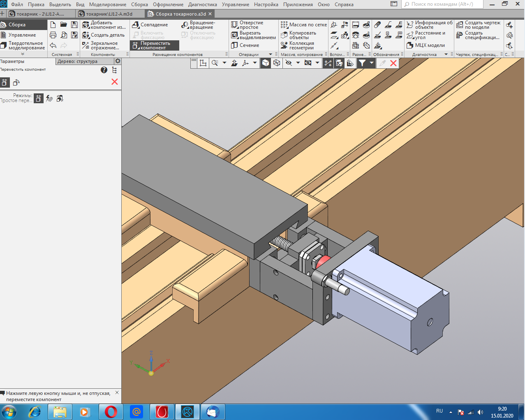Click Создать чертеж по модели icon
Screen dimensions: 525x420
[460, 25]
